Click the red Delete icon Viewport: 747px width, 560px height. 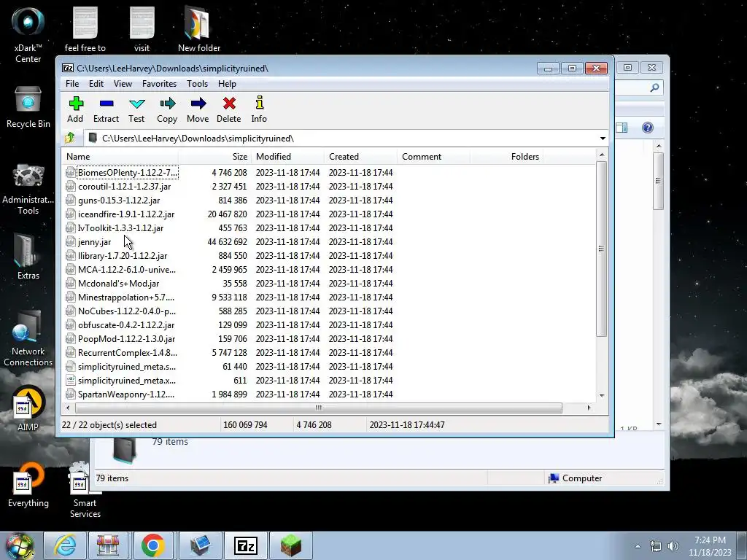pos(229,104)
